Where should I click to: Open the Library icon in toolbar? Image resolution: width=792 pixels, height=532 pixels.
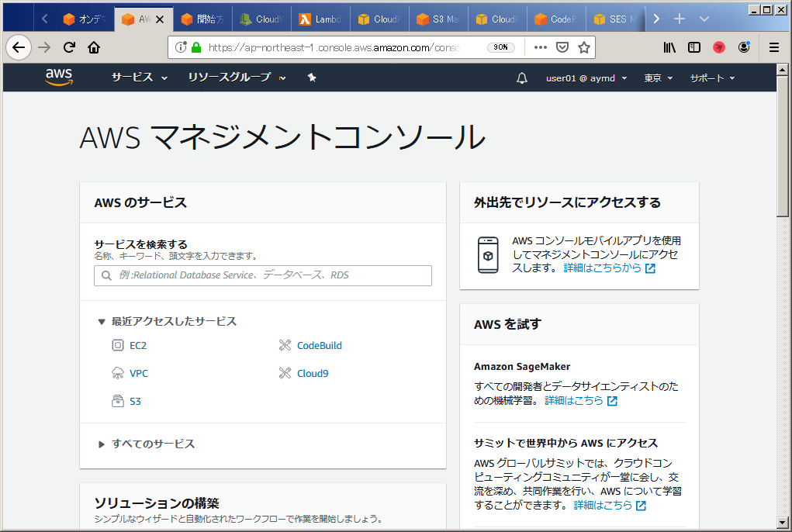pos(669,47)
